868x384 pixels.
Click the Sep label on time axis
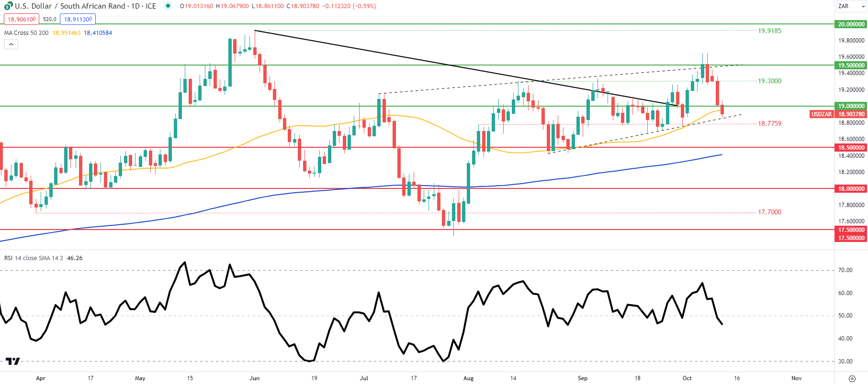[583, 378]
